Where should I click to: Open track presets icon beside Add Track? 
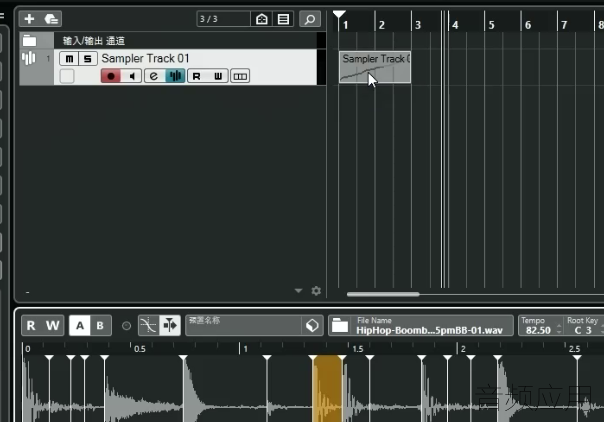(51, 19)
